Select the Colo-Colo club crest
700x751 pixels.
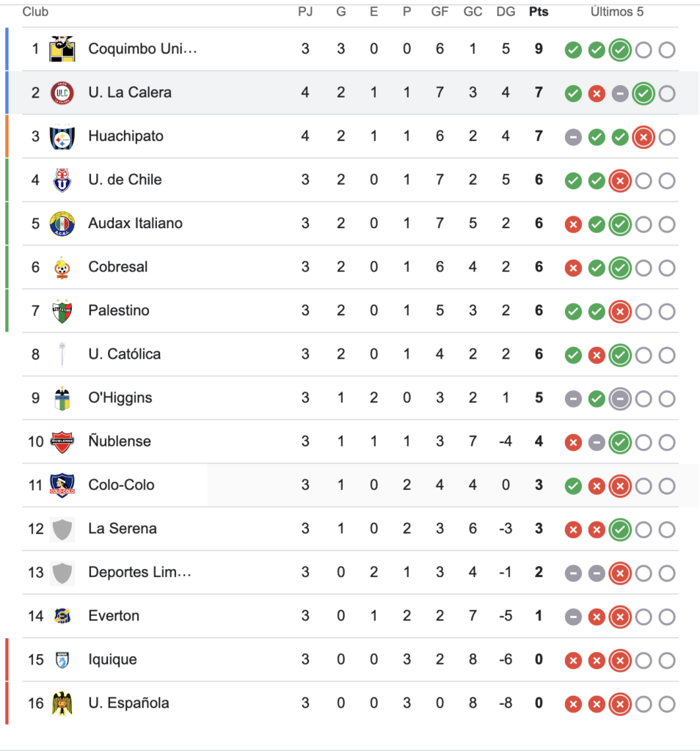coord(63,485)
